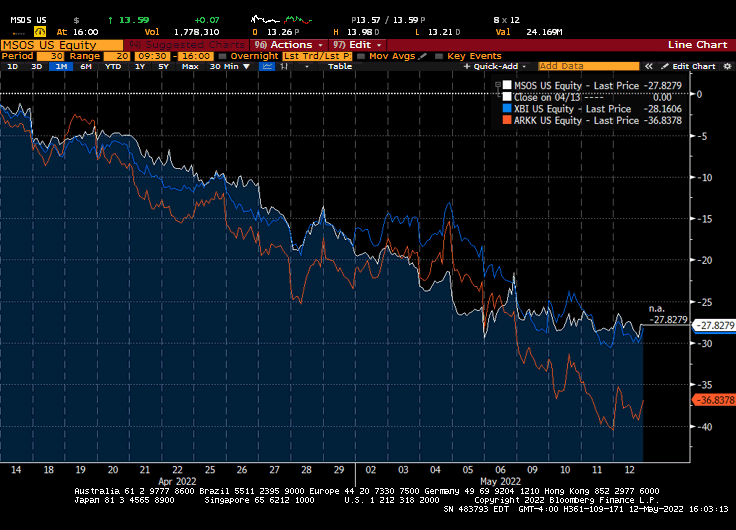736x530 pixels.
Task: Click the high price 13.98
Action: tap(360, 32)
